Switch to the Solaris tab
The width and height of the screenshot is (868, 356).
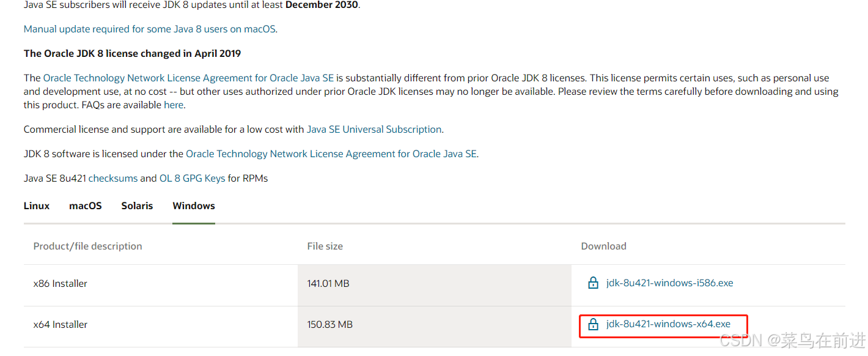coord(137,206)
